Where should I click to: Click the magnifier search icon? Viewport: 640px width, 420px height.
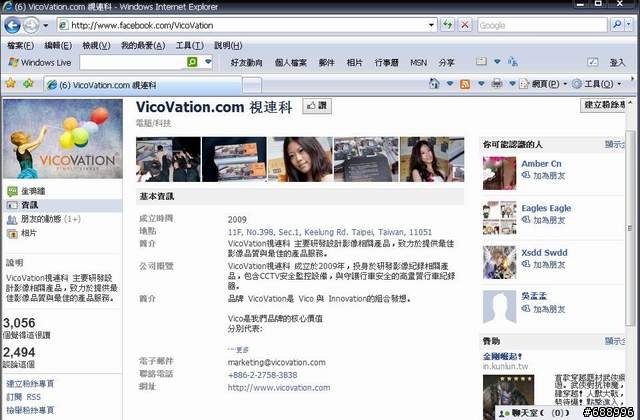617,25
